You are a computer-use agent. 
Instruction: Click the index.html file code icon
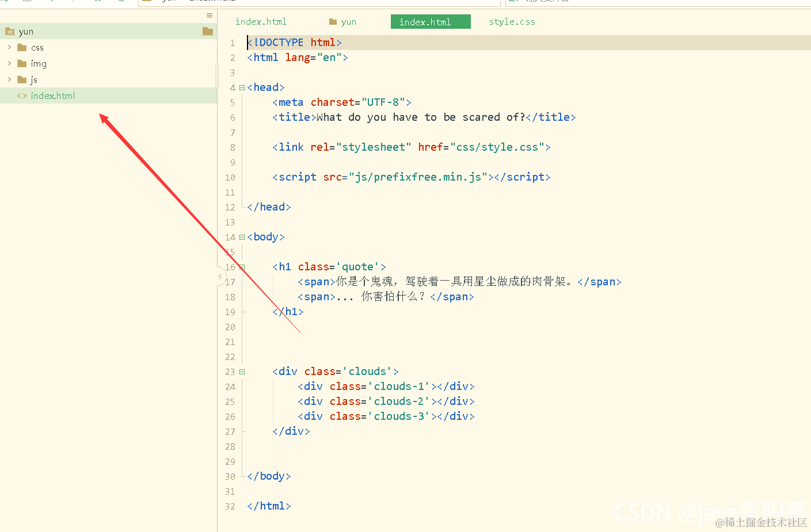point(22,96)
